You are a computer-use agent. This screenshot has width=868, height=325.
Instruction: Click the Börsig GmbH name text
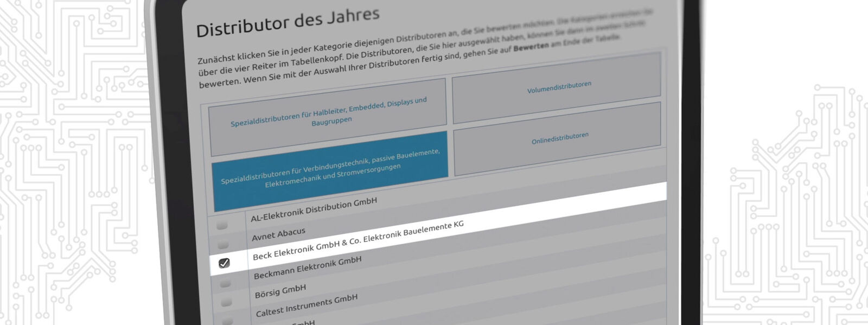(x=280, y=291)
